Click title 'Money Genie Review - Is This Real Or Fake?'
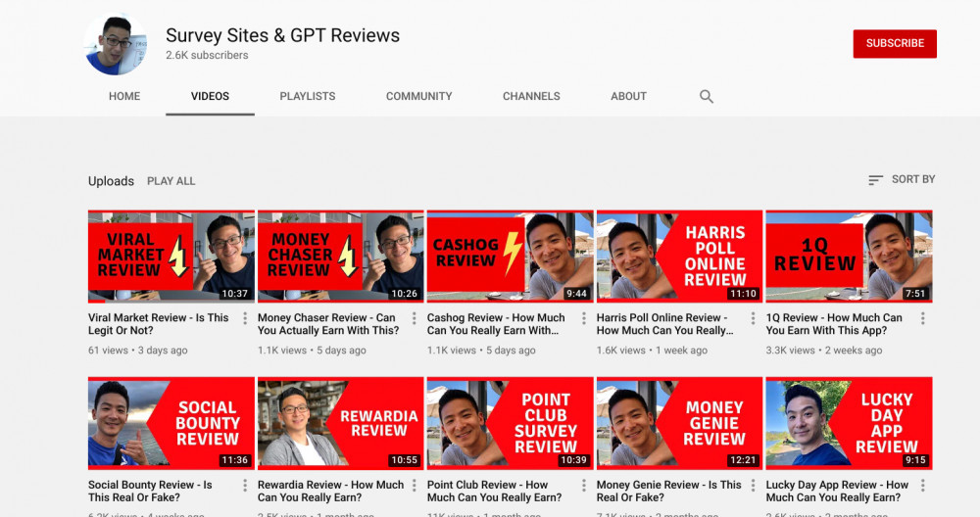This screenshot has width=980, height=517. (x=668, y=492)
